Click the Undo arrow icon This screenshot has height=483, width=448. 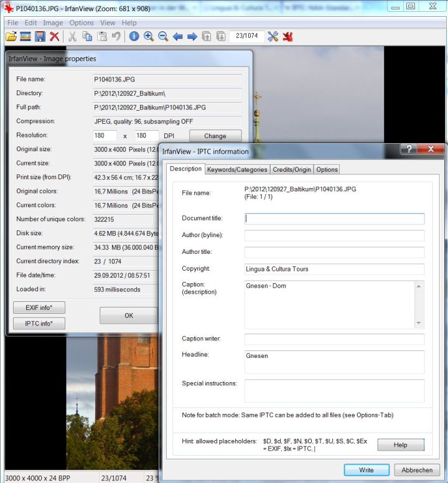(x=116, y=36)
